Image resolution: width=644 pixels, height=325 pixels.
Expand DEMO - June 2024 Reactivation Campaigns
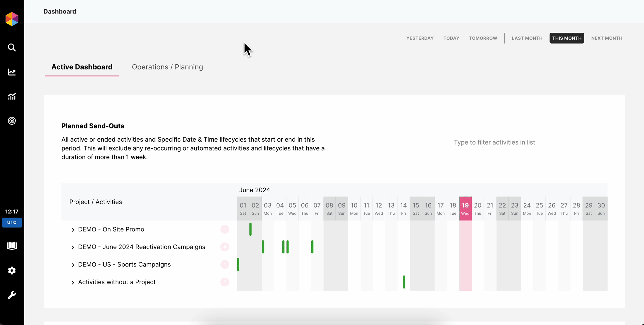pyautogui.click(x=73, y=247)
